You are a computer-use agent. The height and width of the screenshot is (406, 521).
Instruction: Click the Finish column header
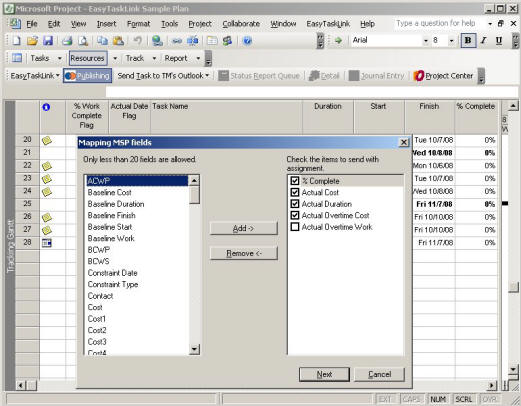(x=429, y=117)
